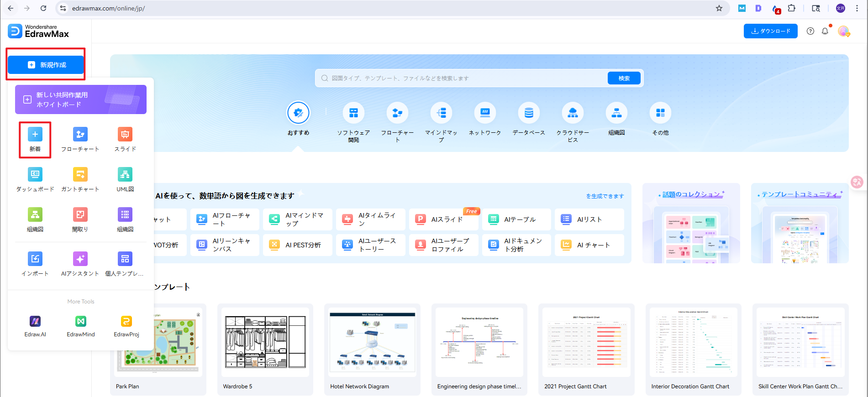Create 新しい共同作業用ホワイトボード

pos(81,99)
